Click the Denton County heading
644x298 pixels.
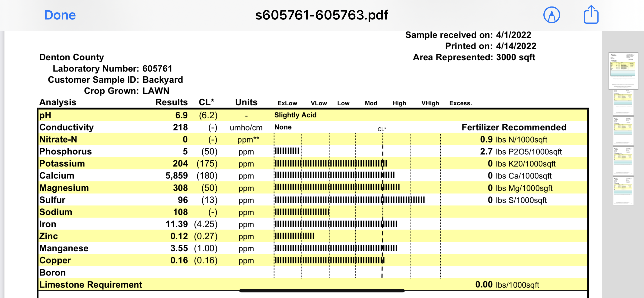[71, 57]
